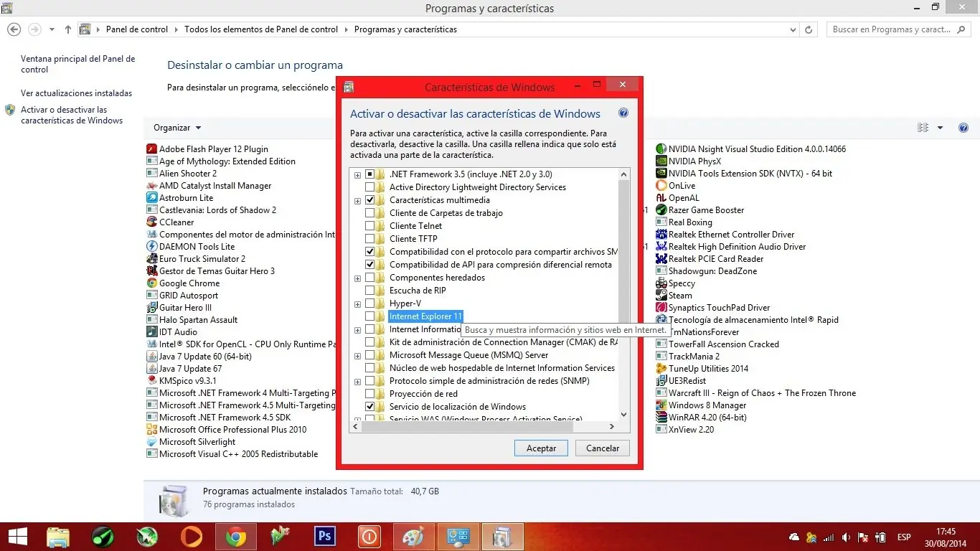Open help in the Características de Windows dialog
Image resolution: width=980 pixels, height=551 pixels.
coord(623,113)
